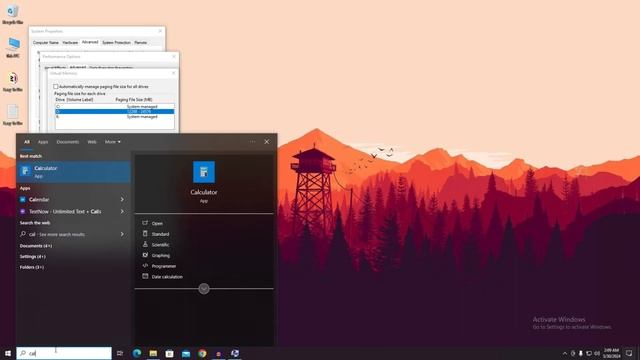Click the Windows Start button
This screenshot has height=360, width=640.
8,353
